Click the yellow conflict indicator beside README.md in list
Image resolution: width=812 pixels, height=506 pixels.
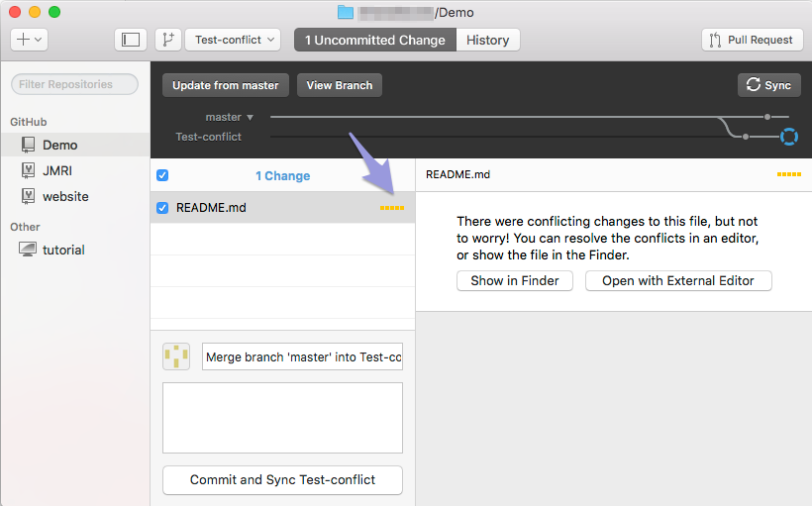[x=392, y=208]
